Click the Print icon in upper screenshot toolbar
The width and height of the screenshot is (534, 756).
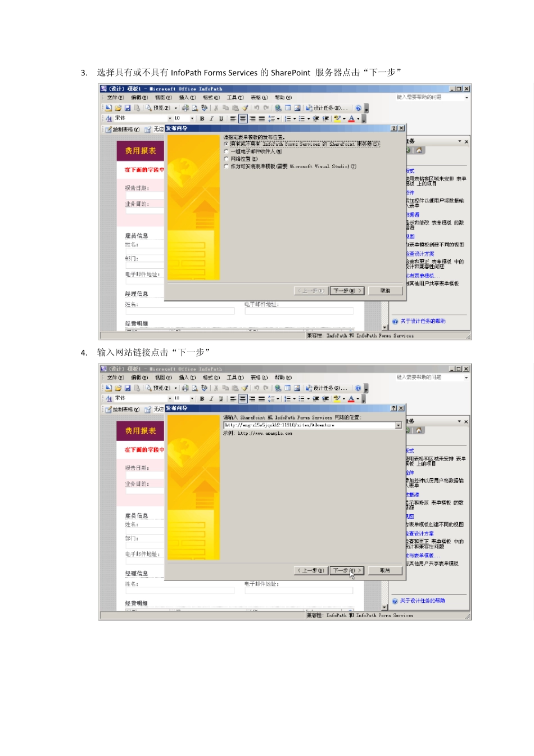tap(185, 107)
